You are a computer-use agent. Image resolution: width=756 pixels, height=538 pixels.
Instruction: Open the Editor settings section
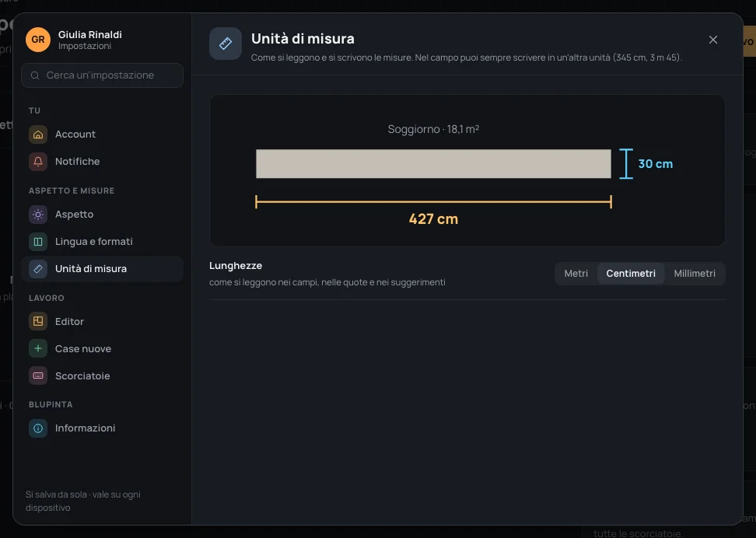click(102, 322)
